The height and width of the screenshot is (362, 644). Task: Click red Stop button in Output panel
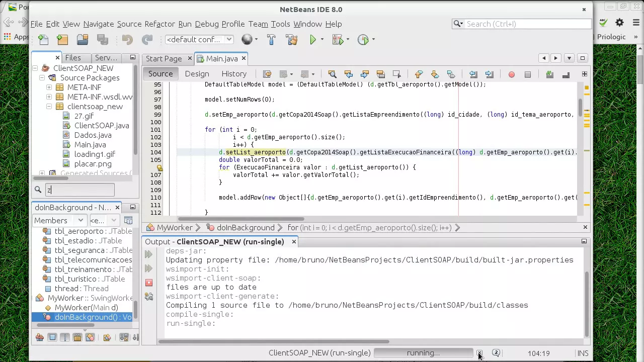[149, 283]
